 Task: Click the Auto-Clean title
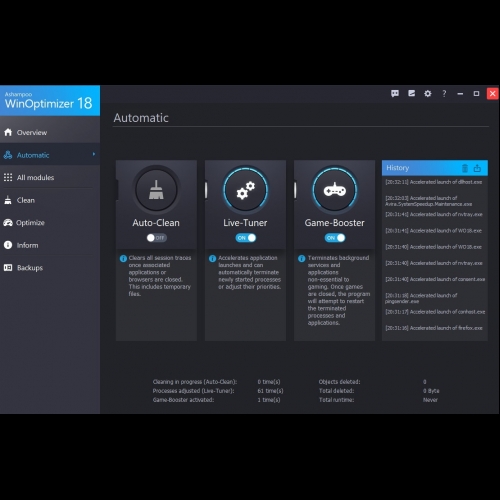pos(156,223)
